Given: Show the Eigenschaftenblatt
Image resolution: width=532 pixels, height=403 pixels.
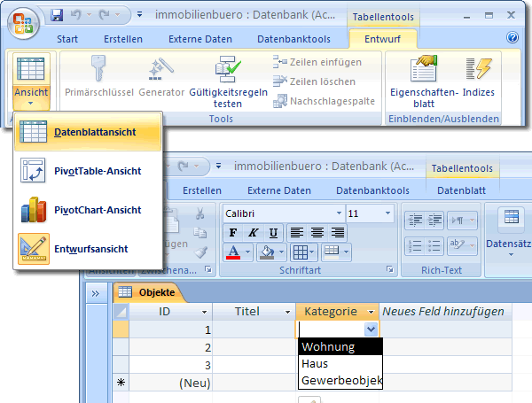Looking at the screenshot, I should coord(424,82).
